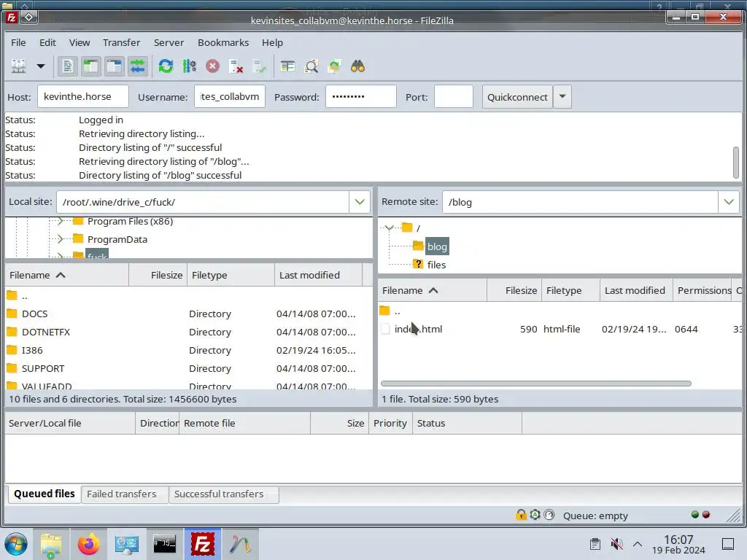Click the Quickconnect button
The image size is (747, 560).
517,97
